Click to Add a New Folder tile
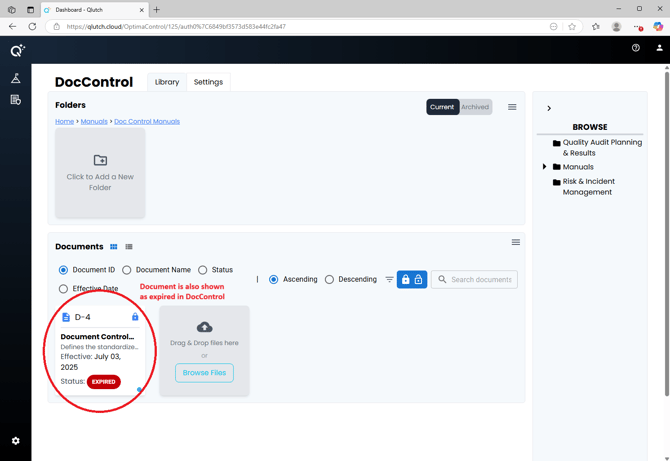The image size is (670, 461). 100,173
